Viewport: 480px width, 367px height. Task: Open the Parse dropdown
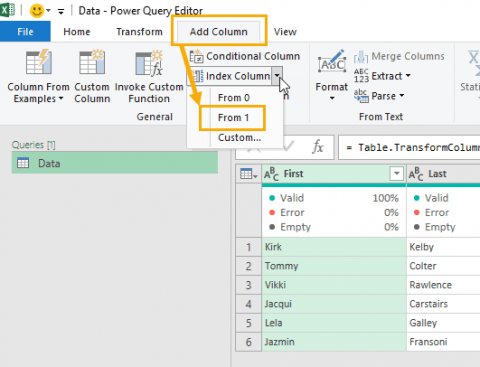379,96
